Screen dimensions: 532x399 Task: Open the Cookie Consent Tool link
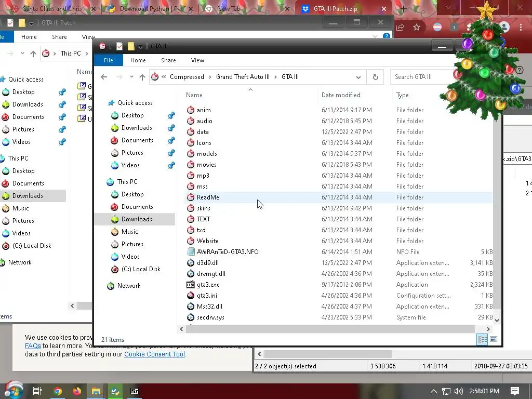(154, 354)
